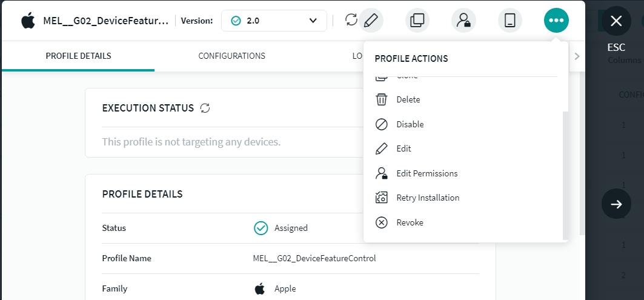Open the Version 2.0 dropdown
The height and width of the screenshot is (300, 644).
tap(274, 21)
